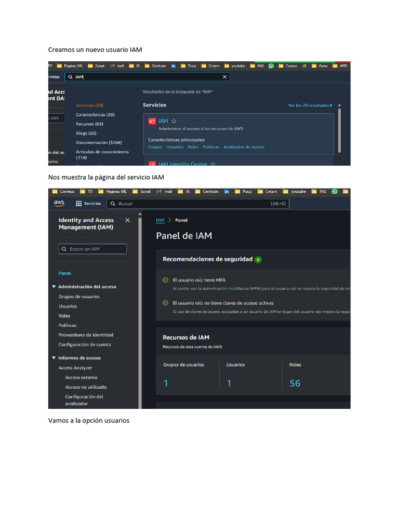
Task: Open Gmail mail bookmark in the IAM panel screenshot
Action: 164,191
